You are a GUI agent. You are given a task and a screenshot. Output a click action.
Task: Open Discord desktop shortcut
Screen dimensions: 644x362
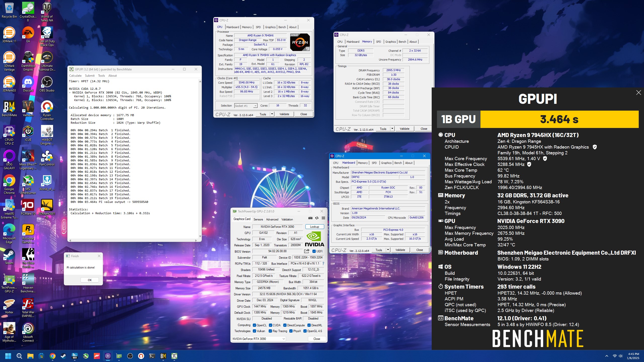pyautogui.click(x=28, y=84)
